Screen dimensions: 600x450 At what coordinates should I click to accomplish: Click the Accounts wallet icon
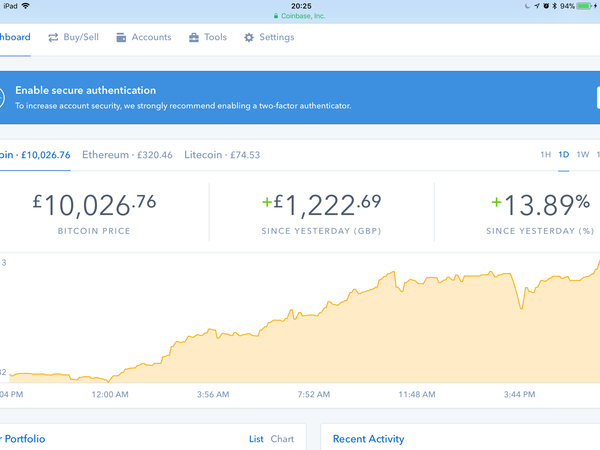point(121,37)
